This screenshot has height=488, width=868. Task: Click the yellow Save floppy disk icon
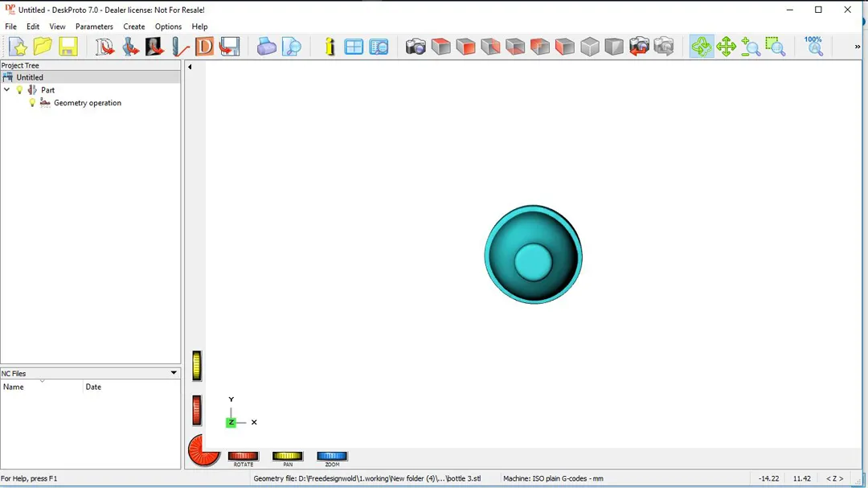(68, 47)
